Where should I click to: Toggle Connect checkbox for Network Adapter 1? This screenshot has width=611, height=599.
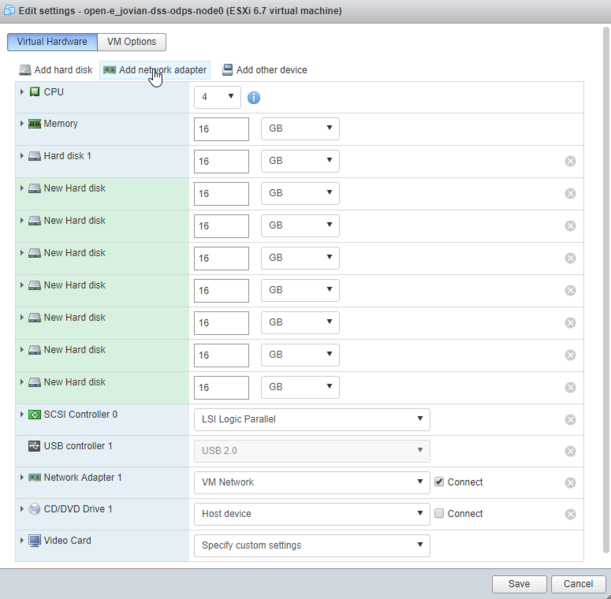pyautogui.click(x=439, y=482)
